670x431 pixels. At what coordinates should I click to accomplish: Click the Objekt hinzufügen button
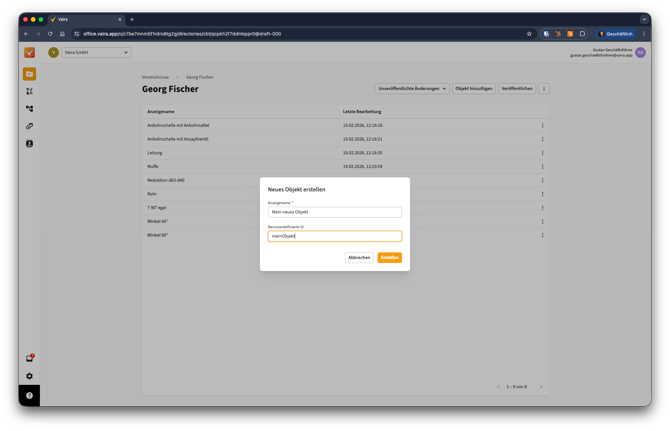coord(473,88)
